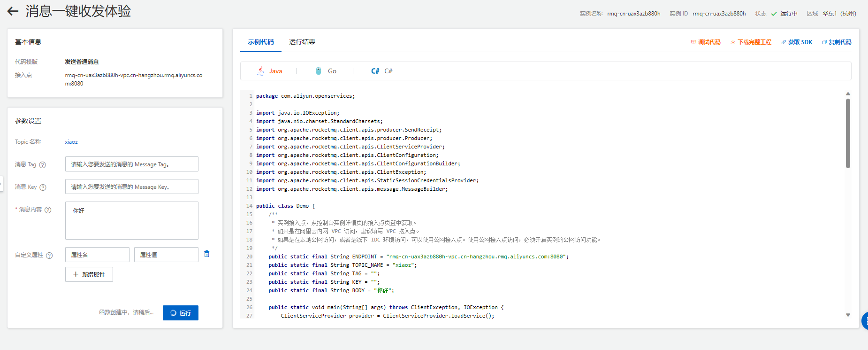Focus the Message Tag input field
This screenshot has width=868, height=350.
[132, 164]
